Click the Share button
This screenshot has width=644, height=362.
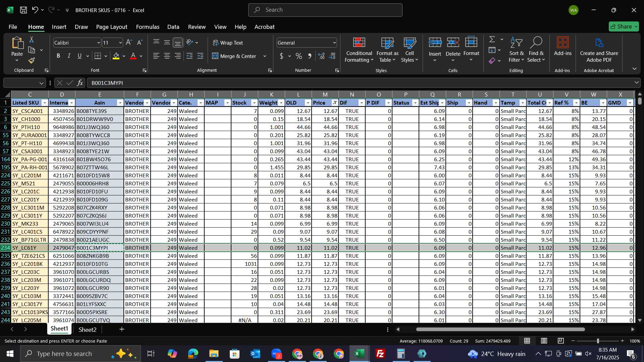[624, 26]
